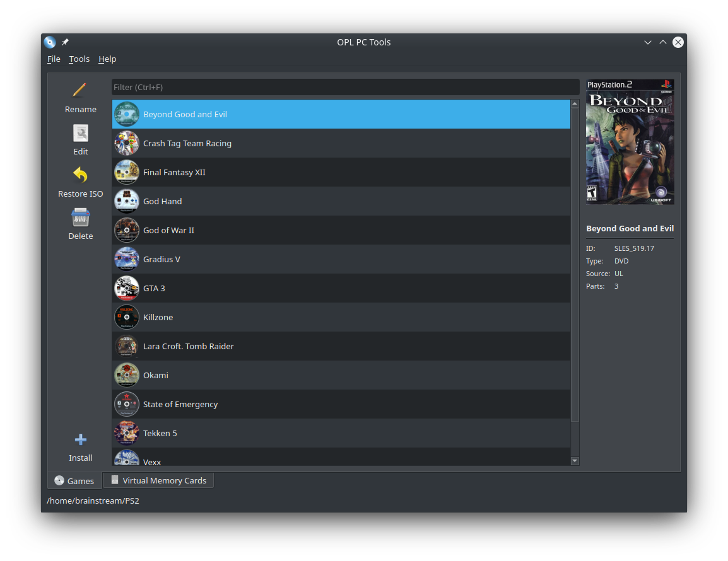Click the Final Fantasy XII disc icon
The height and width of the screenshot is (561, 728).
pos(127,172)
